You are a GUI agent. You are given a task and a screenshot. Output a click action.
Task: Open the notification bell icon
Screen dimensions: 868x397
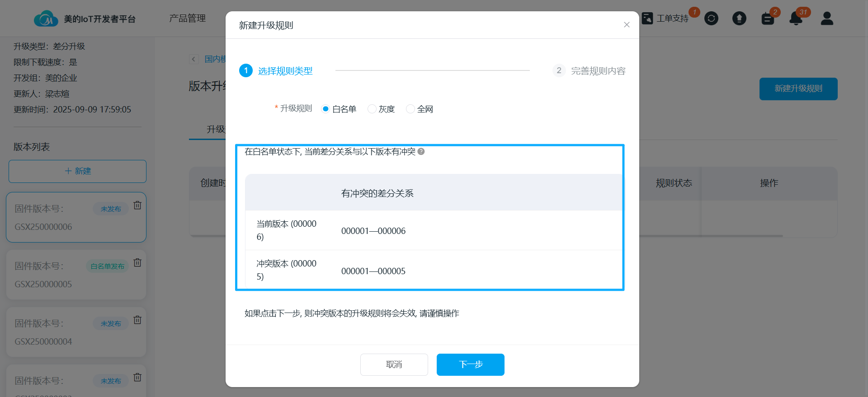[x=796, y=19]
